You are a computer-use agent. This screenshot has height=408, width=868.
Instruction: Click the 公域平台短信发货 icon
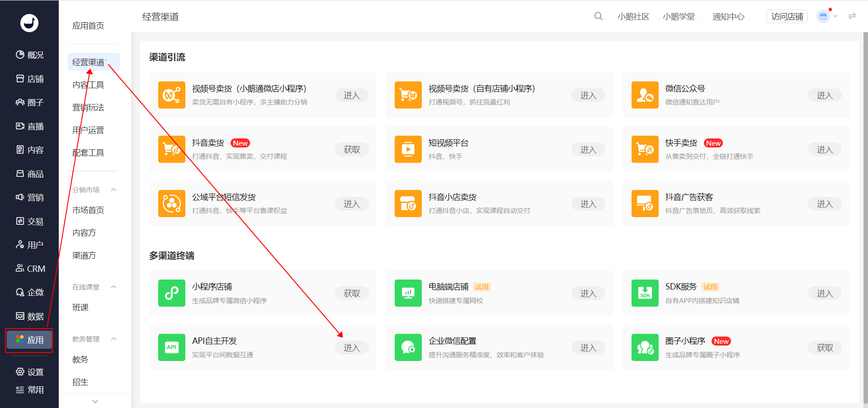coord(172,204)
